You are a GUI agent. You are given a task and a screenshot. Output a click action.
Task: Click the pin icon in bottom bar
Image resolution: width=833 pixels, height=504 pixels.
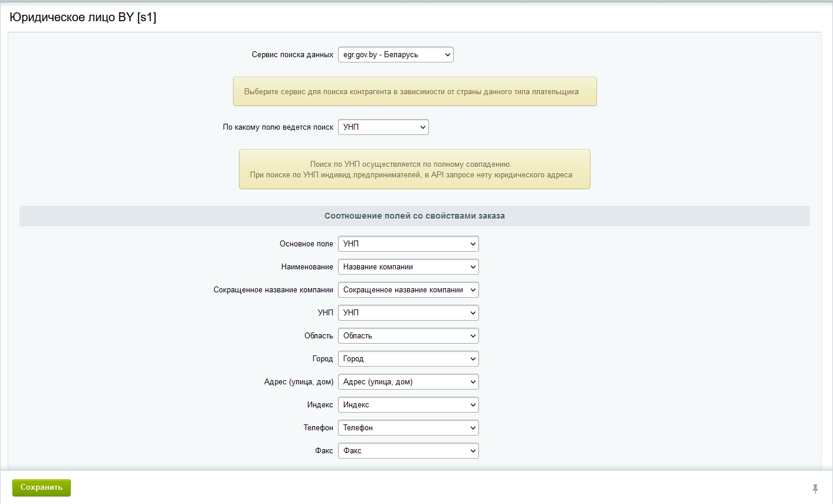coord(815,489)
